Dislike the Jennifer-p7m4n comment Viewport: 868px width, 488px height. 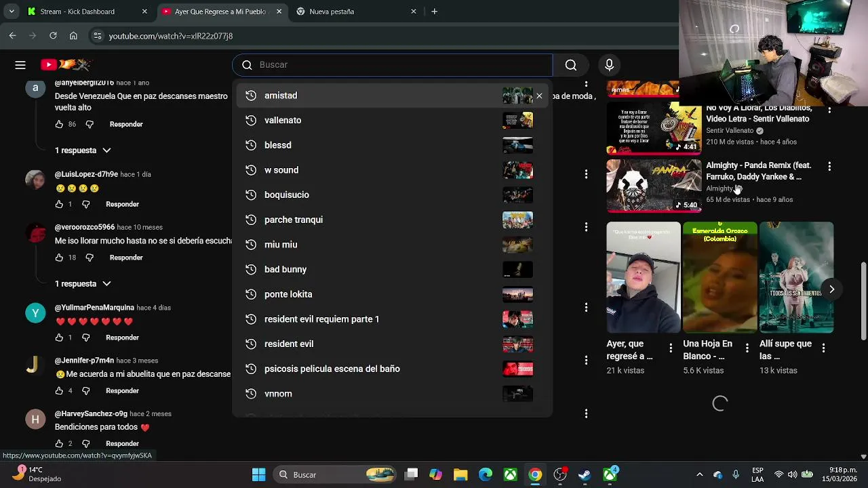point(86,391)
